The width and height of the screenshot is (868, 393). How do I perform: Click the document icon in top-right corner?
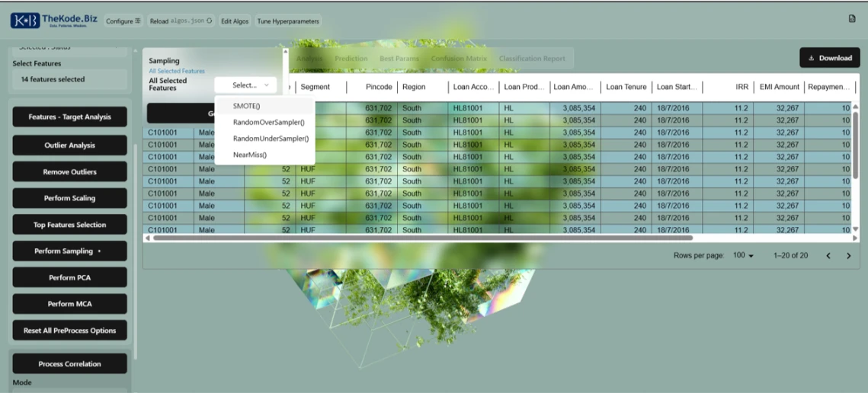pyautogui.click(x=852, y=19)
